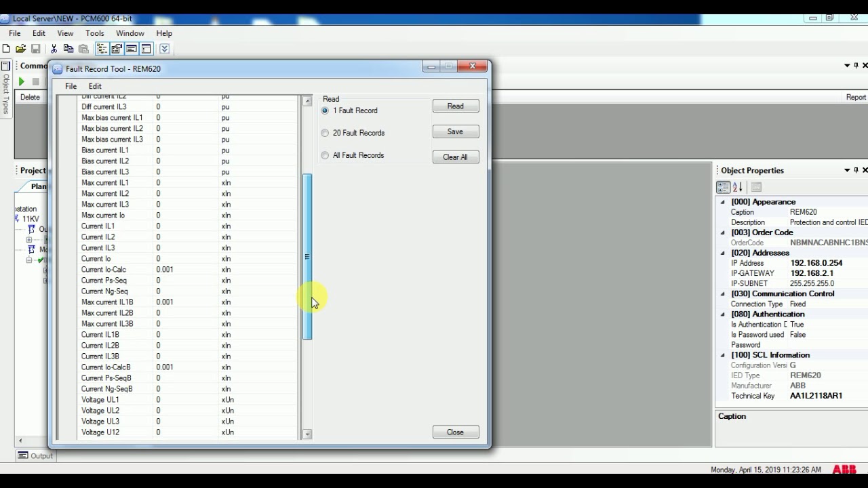Open the Output tab at the bottom
Viewport: 868px width, 488px height.
(35, 455)
